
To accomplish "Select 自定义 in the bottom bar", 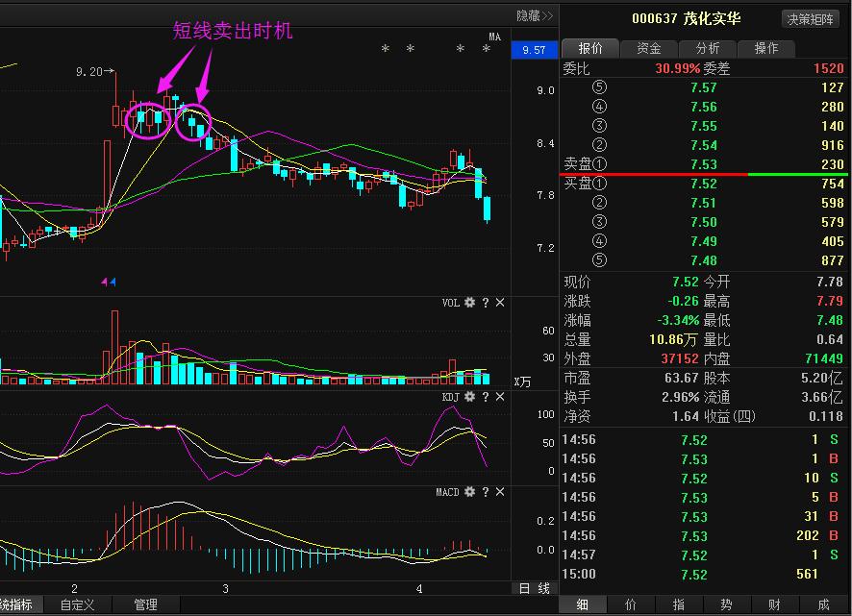I will (x=75, y=604).
